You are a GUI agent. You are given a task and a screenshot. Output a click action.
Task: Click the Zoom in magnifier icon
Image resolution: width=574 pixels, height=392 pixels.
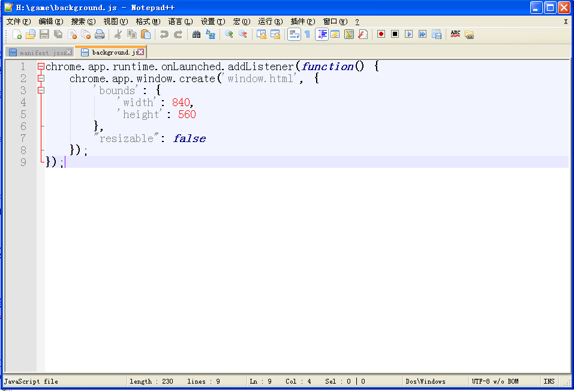[229, 34]
